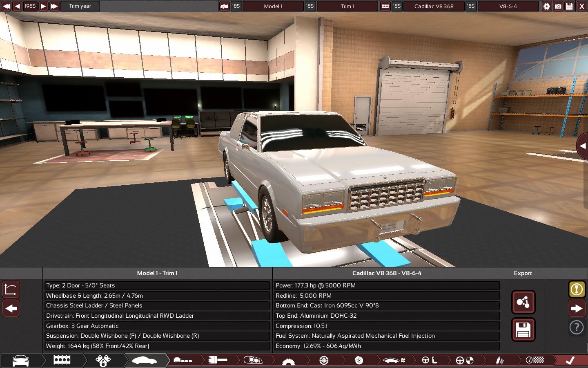
Task: Click the Trim year label
Action: [80, 6]
